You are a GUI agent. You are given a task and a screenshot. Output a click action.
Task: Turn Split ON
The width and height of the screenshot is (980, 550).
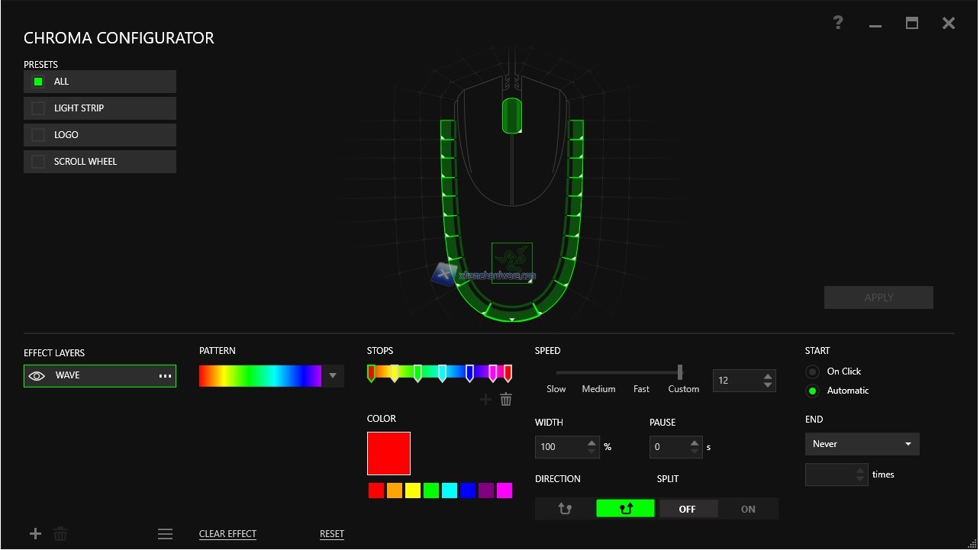pyautogui.click(x=748, y=509)
